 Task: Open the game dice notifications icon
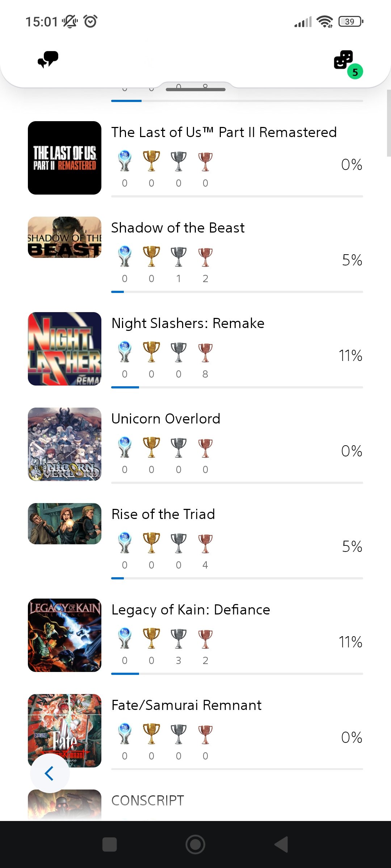pyautogui.click(x=344, y=60)
